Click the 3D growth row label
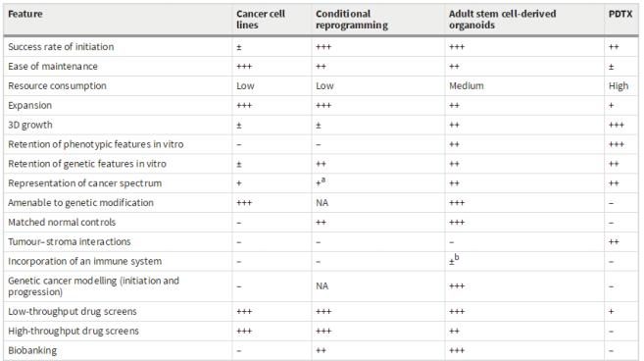644x361 pixels. (30, 125)
